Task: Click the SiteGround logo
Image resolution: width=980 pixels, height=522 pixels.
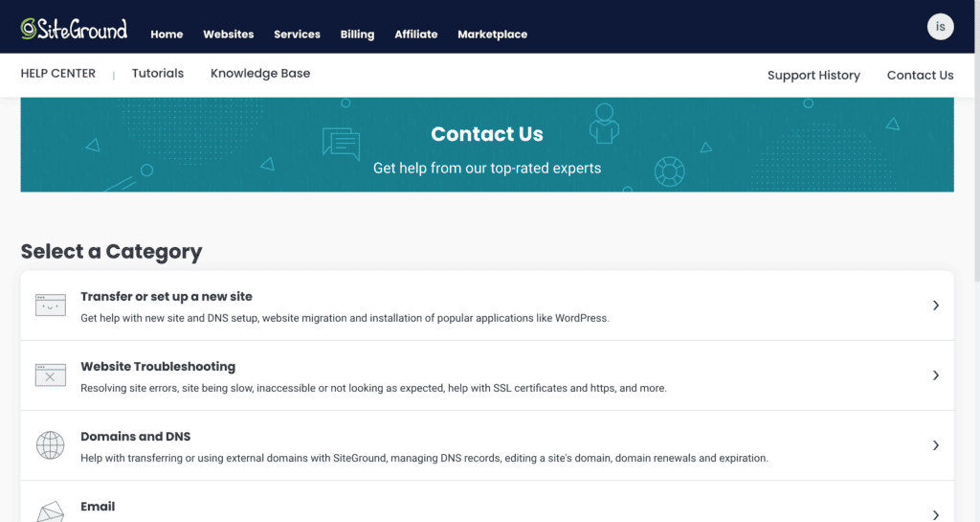Action: (x=74, y=29)
